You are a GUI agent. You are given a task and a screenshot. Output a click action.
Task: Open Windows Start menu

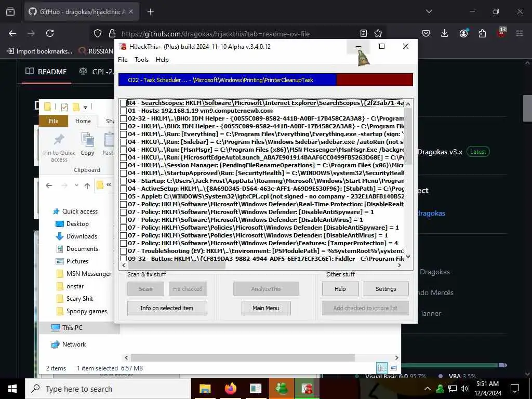[x=12, y=389]
